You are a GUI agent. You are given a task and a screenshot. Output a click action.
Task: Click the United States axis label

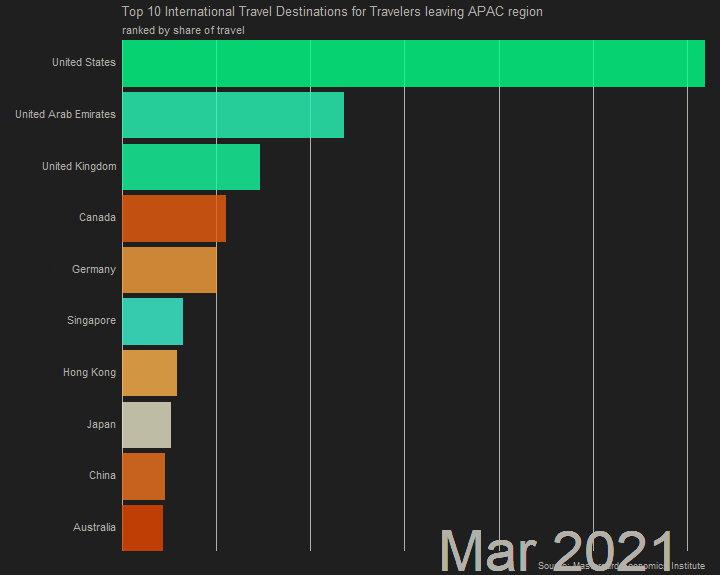pos(84,63)
